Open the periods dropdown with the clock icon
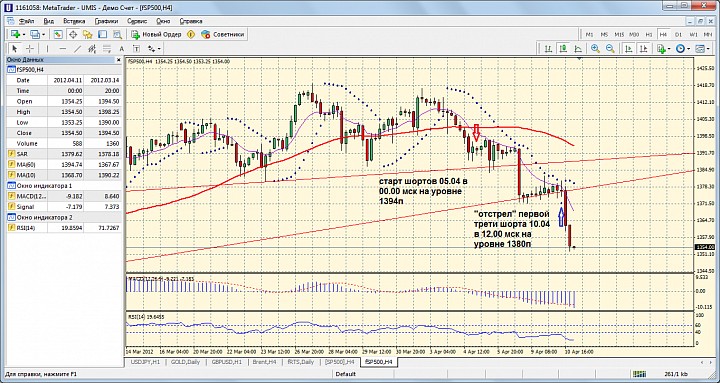Viewport: 720px width, 383px height. [x=682, y=48]
